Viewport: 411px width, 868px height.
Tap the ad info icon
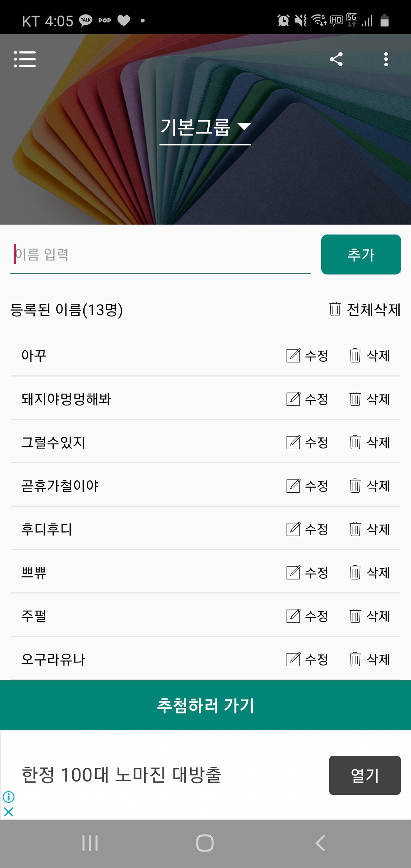(8, 796)
